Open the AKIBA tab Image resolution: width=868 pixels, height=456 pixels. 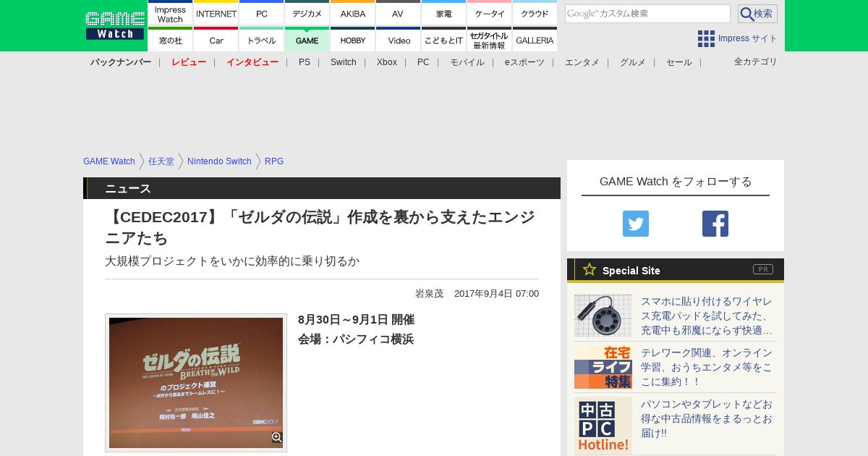click(x=353, y=13)
